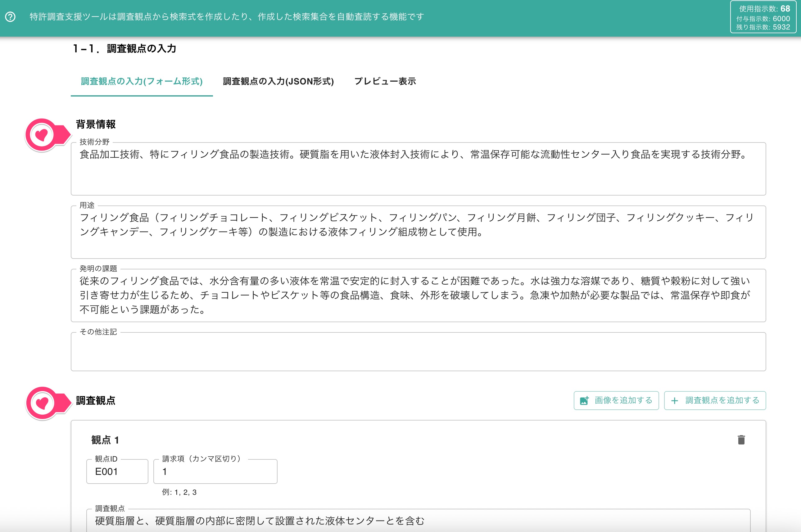Click the hint text 例: 1, 2, 3
Viewport: 801px width, 532px height.
179,492
